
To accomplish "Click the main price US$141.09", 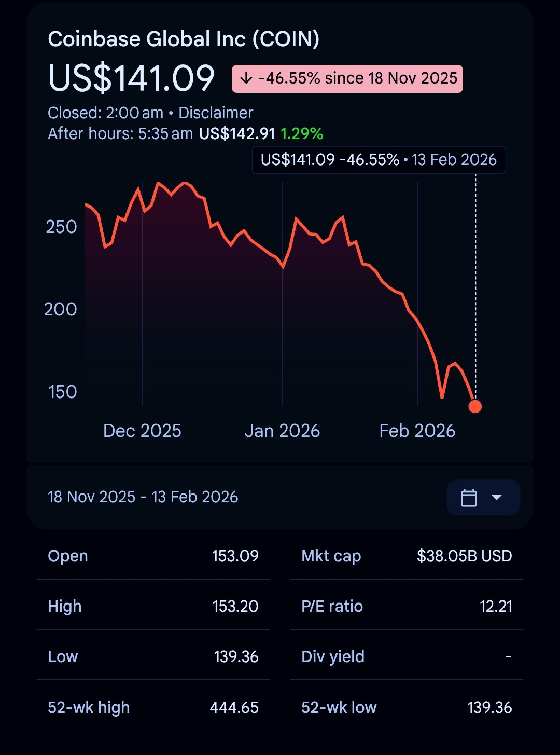I will click(132, 78).
